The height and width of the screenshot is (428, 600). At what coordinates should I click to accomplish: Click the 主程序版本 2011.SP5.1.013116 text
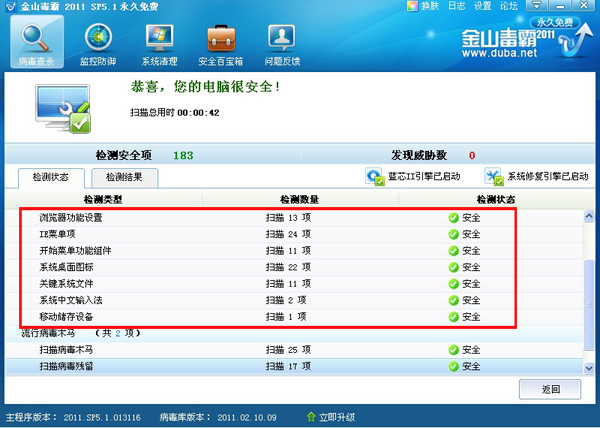click(73, 417)
